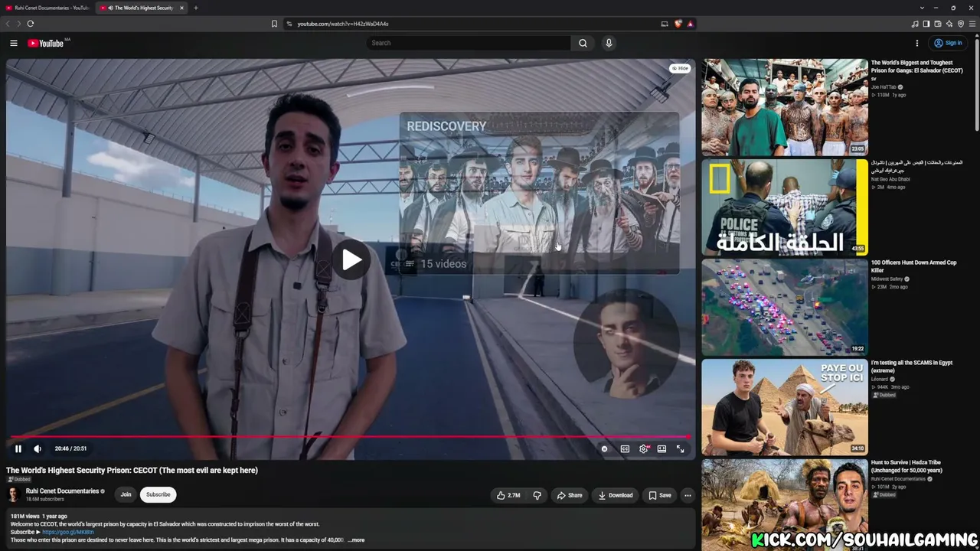This screenshot has width=980, height=551.
Task: Click the browser address bar URL
Action: click(x=343, y=24)
